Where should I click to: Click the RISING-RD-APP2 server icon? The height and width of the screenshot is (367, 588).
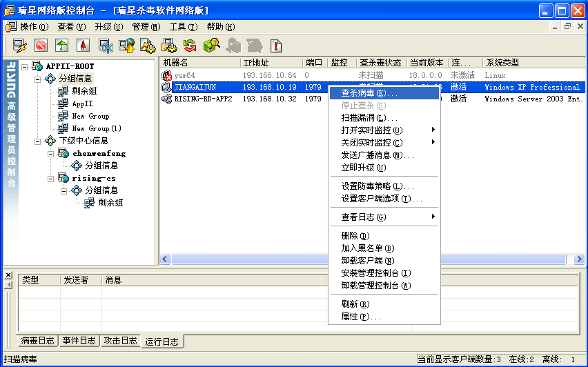point(166,99)
